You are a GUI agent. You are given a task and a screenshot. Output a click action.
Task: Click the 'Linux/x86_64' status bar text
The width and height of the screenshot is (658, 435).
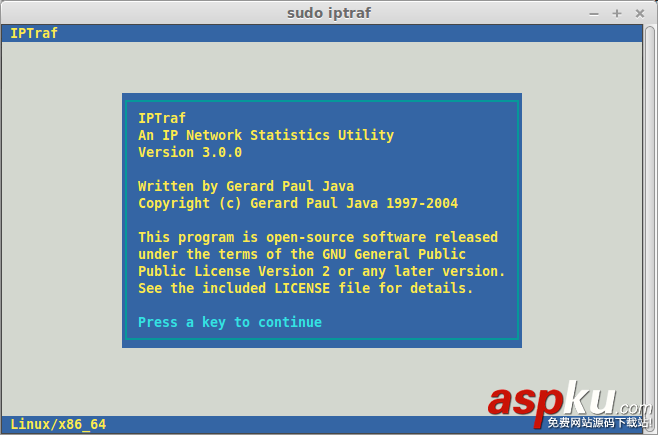58,424
